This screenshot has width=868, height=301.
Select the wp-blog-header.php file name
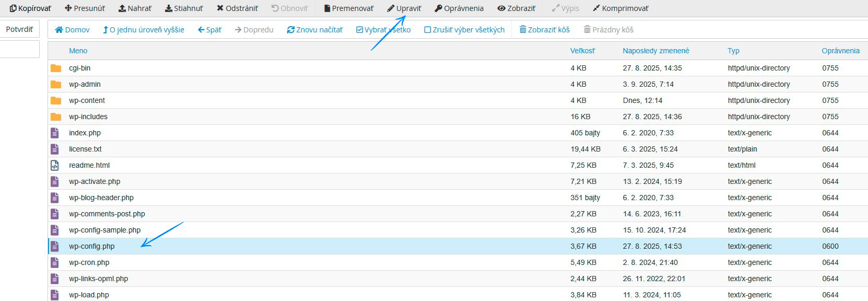101,198
